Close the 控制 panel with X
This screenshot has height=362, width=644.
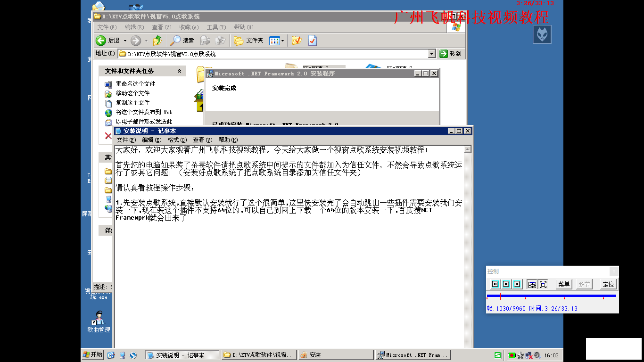(613, 271)
